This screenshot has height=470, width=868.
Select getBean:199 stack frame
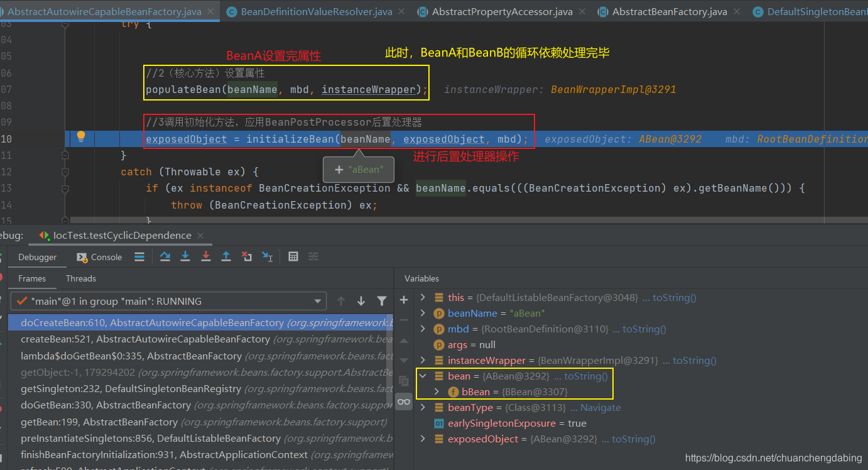point(200,422)
